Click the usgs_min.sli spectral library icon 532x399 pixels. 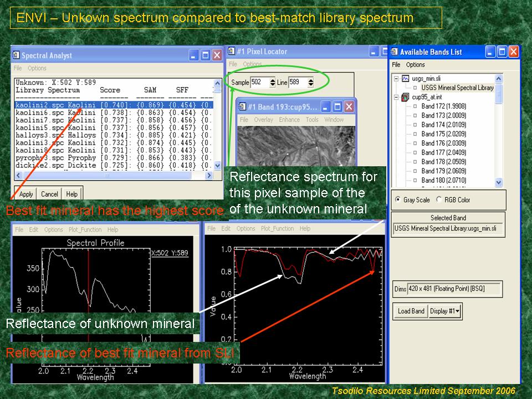pyautogui.click(x=406, y=79)
